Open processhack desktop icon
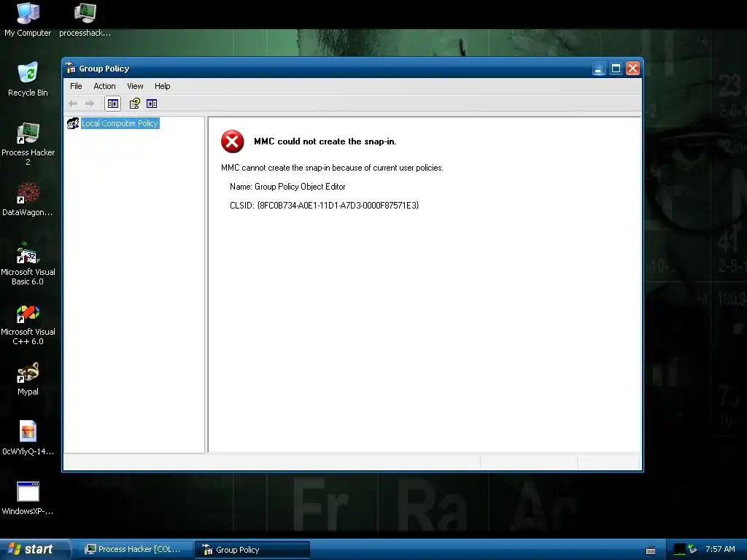The height and width of the screenshot is (560, 747). click(85, 20)
